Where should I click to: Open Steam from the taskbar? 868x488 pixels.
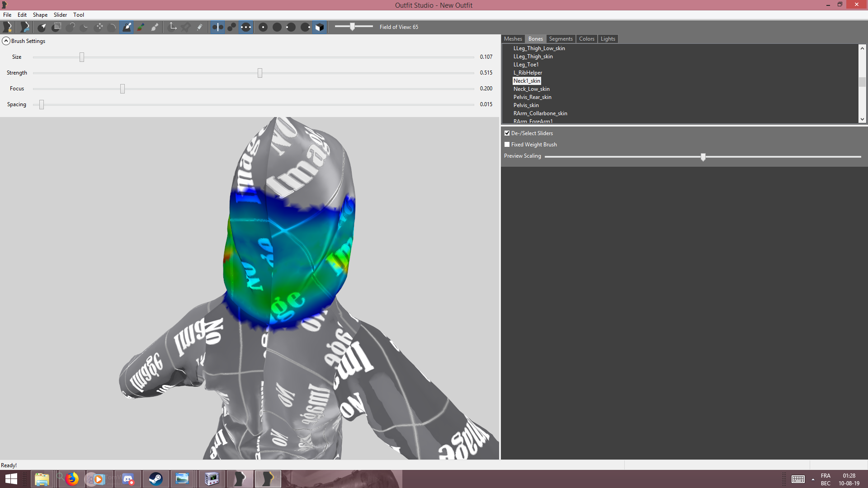[156, 479]
